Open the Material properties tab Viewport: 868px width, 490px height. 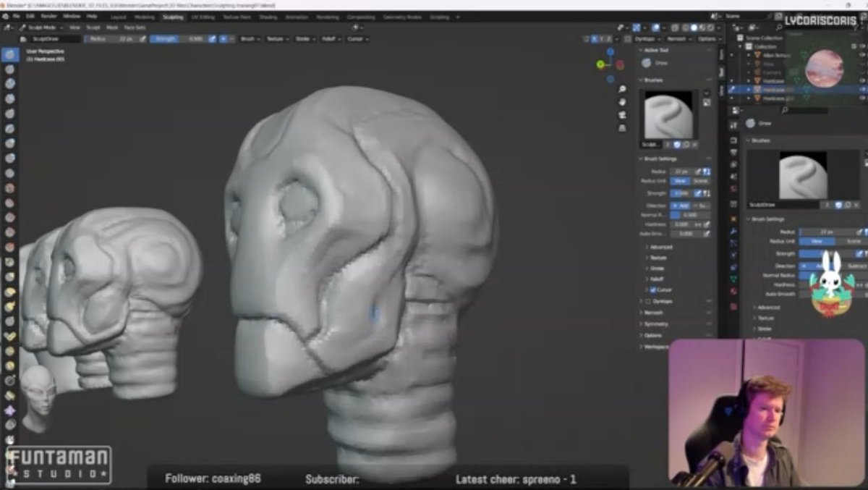tap(733, 290)
